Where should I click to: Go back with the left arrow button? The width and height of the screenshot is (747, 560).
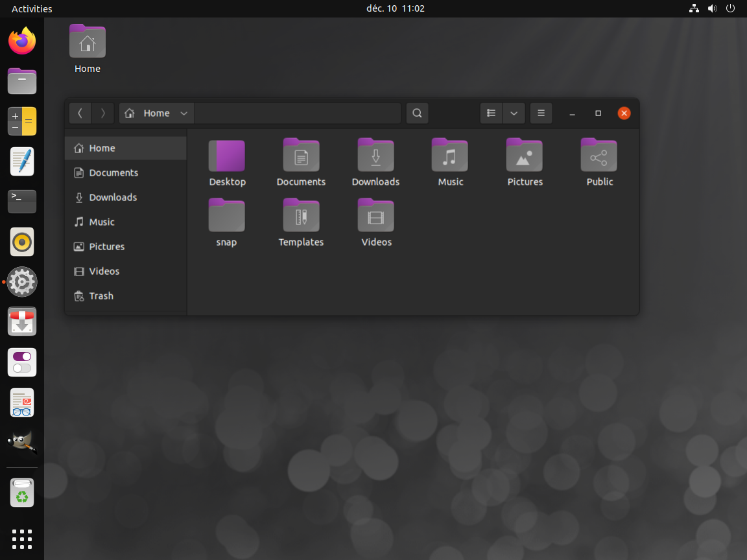point(80,113)
